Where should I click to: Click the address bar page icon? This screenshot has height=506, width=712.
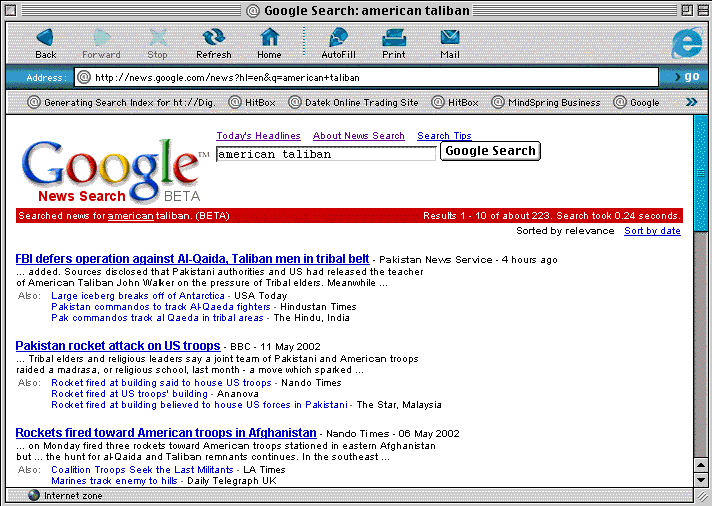tap(84, 77)
